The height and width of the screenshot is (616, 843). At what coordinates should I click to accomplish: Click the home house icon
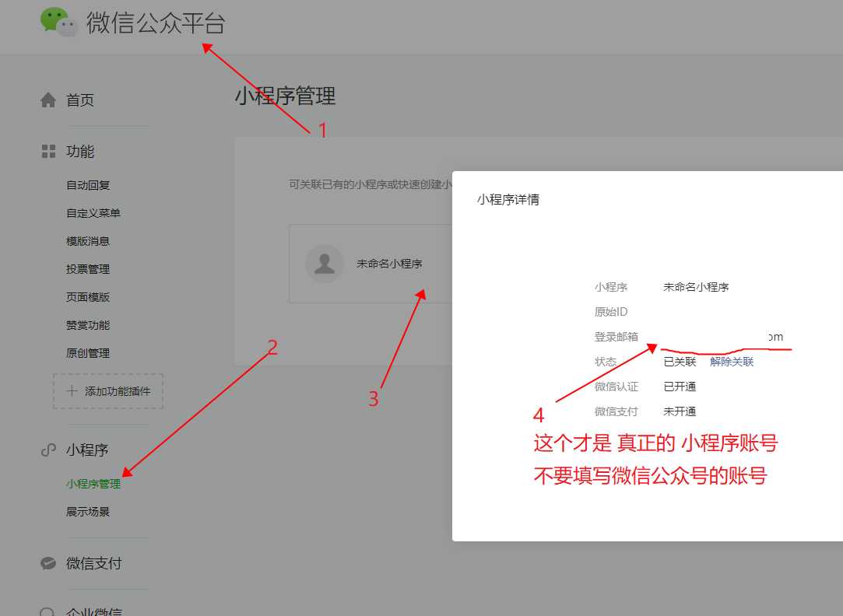click(48, 100)
